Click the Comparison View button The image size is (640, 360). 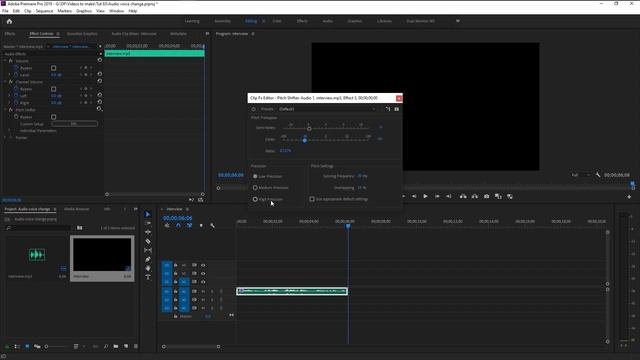pos(498,196)
